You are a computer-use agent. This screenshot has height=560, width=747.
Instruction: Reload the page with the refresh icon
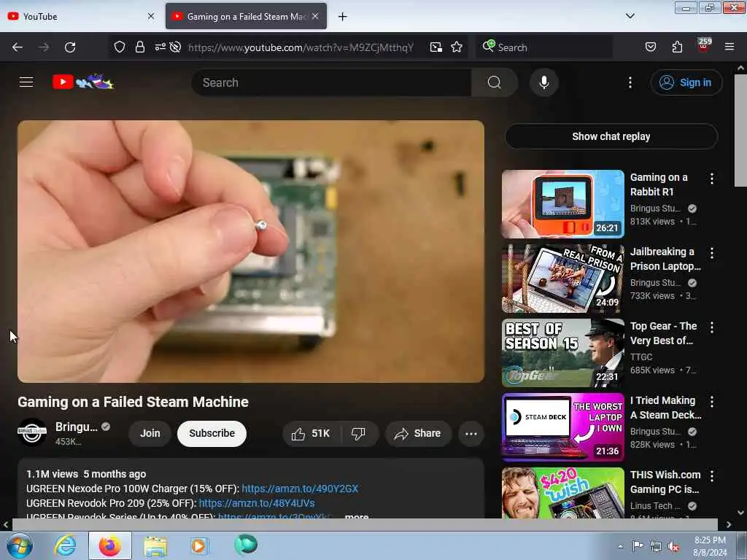[x=70, y=47]
